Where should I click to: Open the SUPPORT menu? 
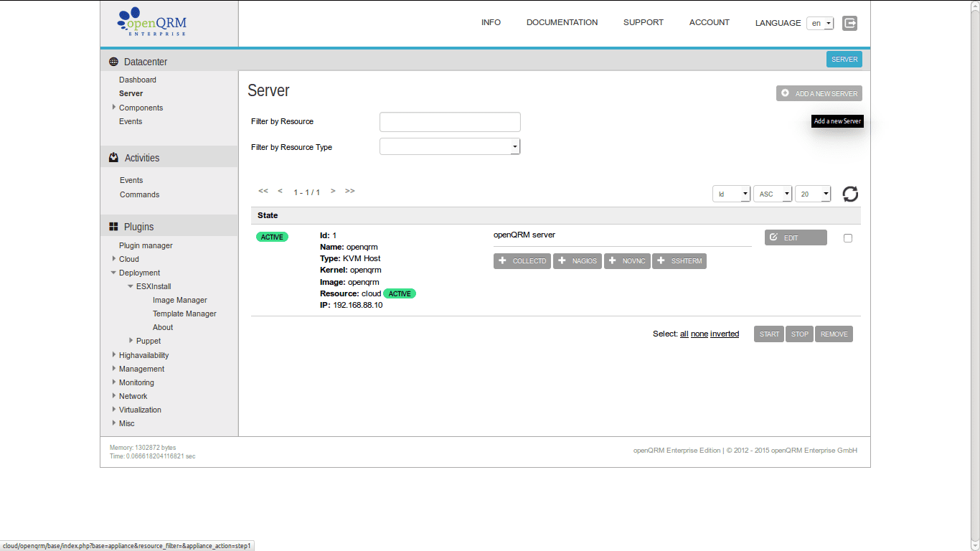pos(644,22)
